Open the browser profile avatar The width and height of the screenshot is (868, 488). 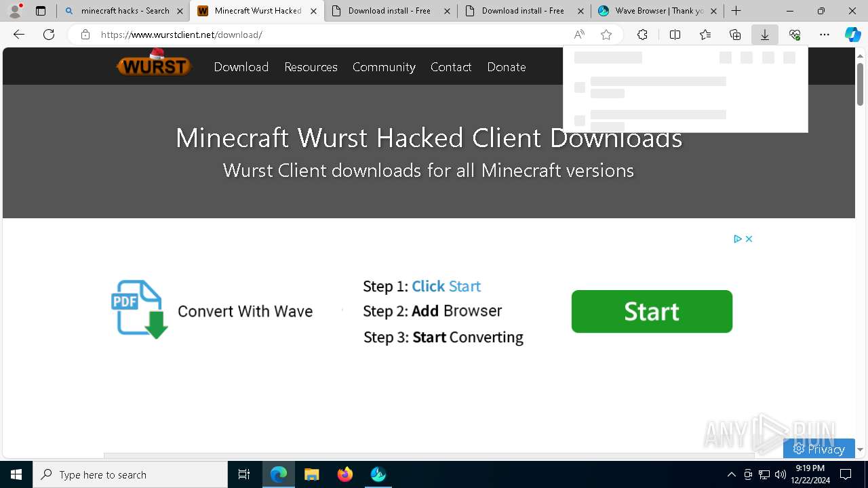point(15,11)
